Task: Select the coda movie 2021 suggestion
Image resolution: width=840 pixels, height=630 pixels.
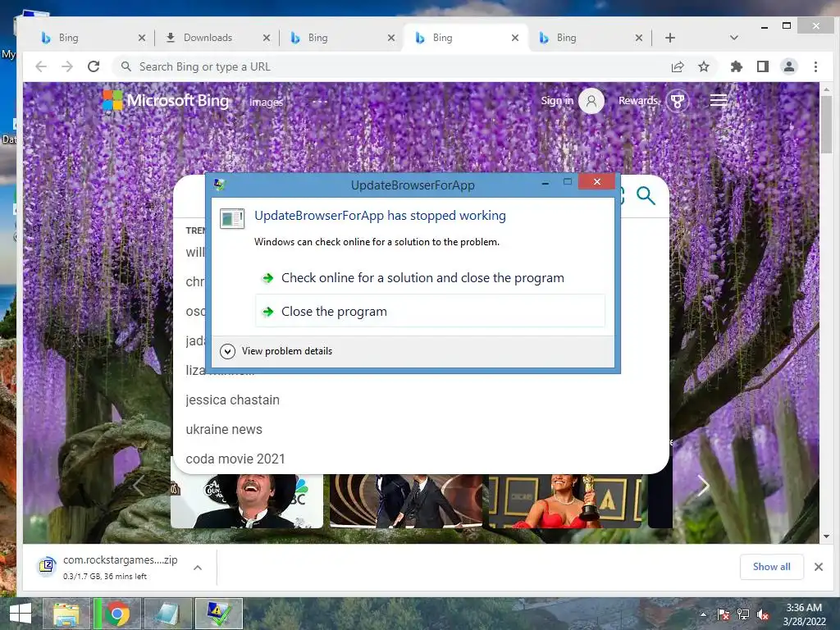Action: (x=235, y=459)
